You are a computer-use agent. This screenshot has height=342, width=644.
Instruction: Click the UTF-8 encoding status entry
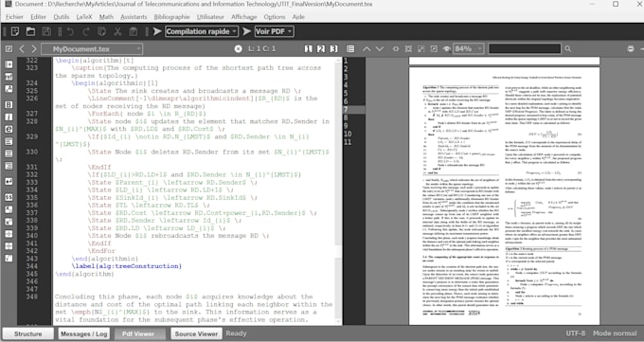coord(576,333)
